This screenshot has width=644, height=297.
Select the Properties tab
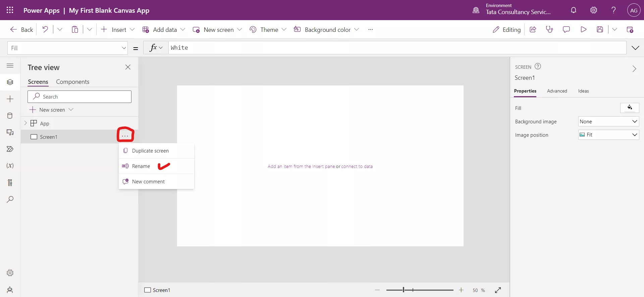point(525,91)
